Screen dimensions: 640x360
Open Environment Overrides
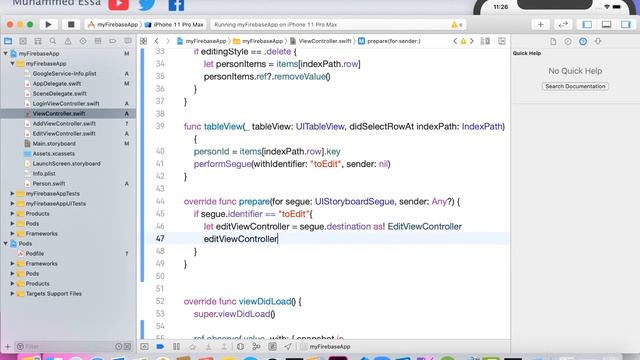pos(272,347)
